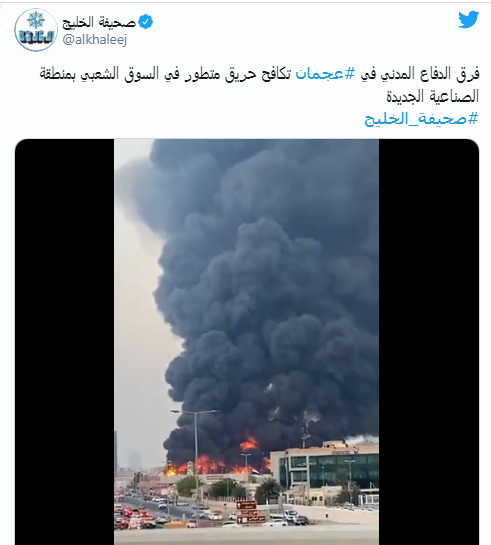This screenshot has width=491, height=545.
Task: Open the #صحيفة_الخليج hashtag
Action: [x=422, y=119]
